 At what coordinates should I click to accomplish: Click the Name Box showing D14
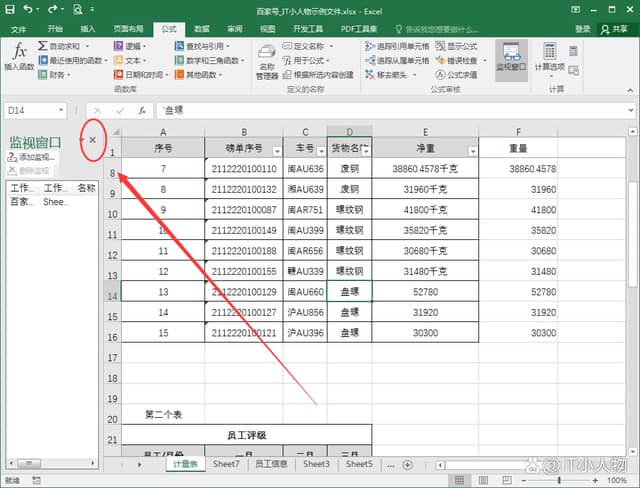35,110
